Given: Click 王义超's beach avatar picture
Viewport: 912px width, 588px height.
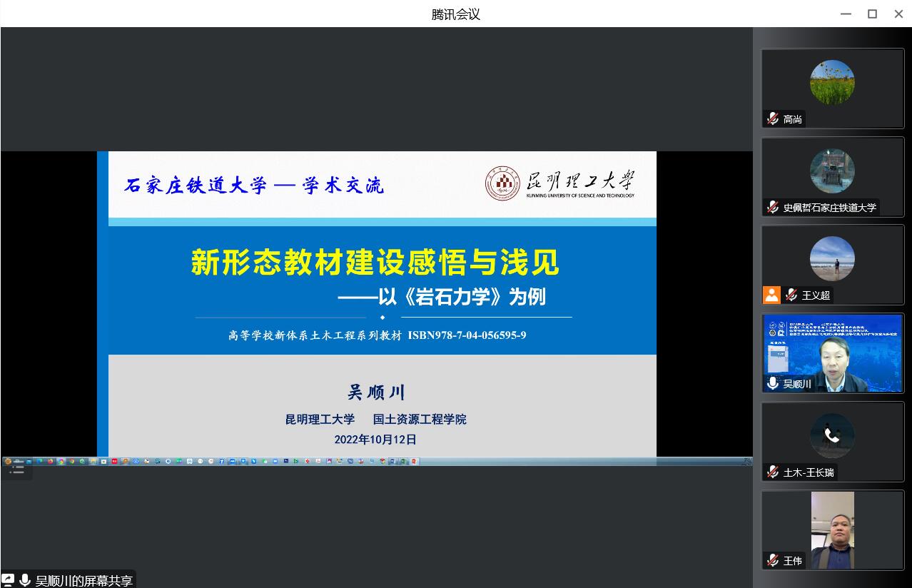Looking at the screenshot, I should pyautogui.click(x=832, y=258).
